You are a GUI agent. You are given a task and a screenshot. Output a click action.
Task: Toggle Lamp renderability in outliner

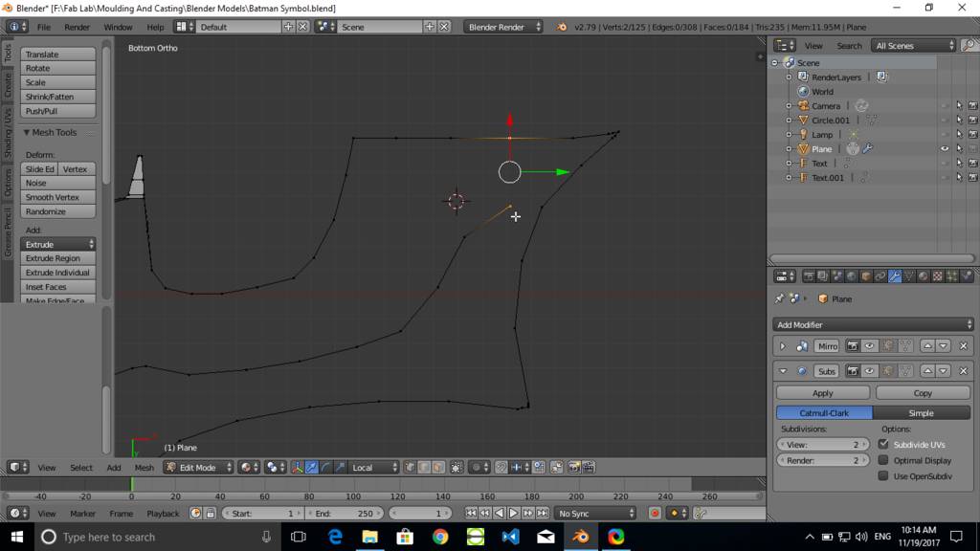point(972,134)
